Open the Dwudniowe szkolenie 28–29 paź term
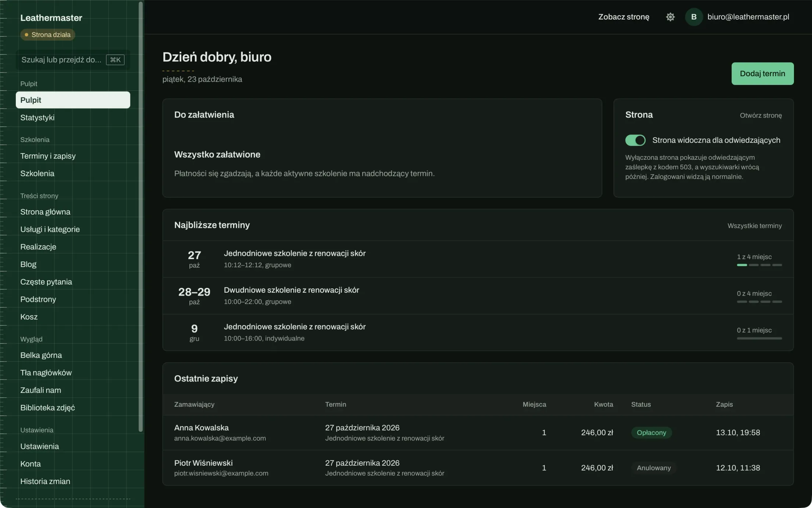Image resolution: width=812 pixels, height=508 pixels. (478, 296)
